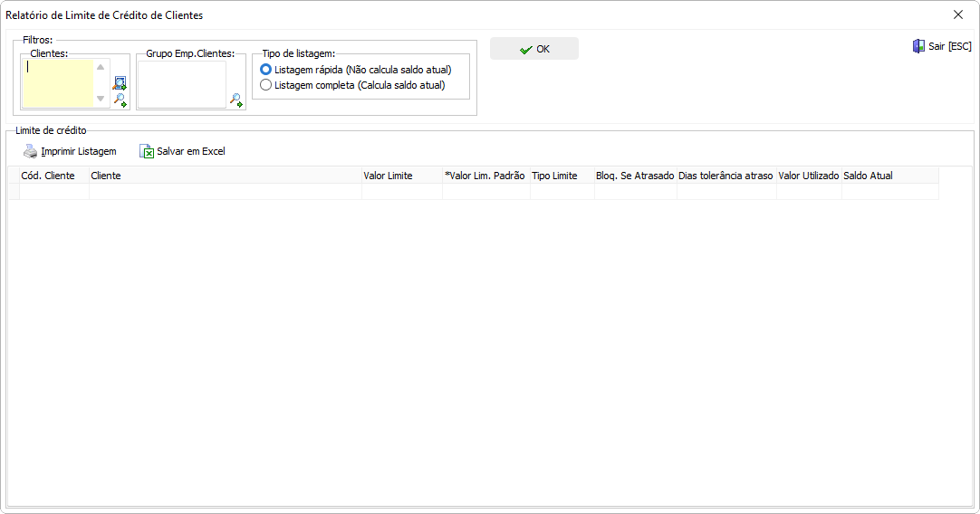
Task: Click the Excel icon for Salvar em Excel
Action: pos(146,151)
